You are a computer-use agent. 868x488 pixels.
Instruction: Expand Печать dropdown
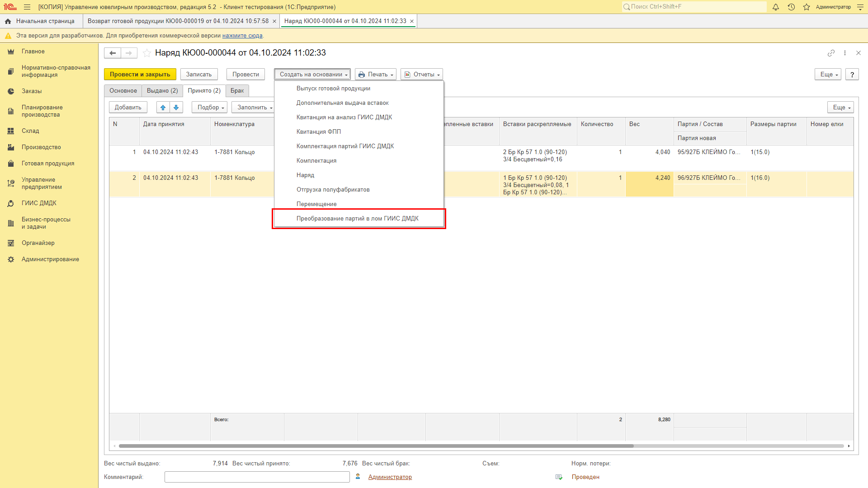[x=376, y=75]
